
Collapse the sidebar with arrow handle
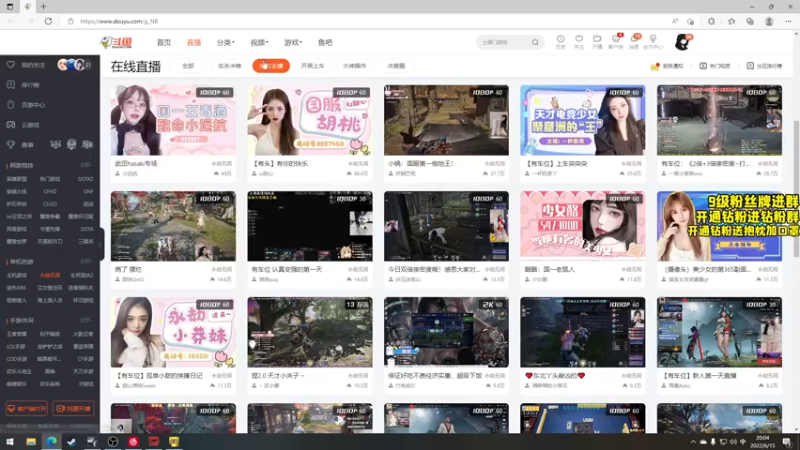click(102, 244)
